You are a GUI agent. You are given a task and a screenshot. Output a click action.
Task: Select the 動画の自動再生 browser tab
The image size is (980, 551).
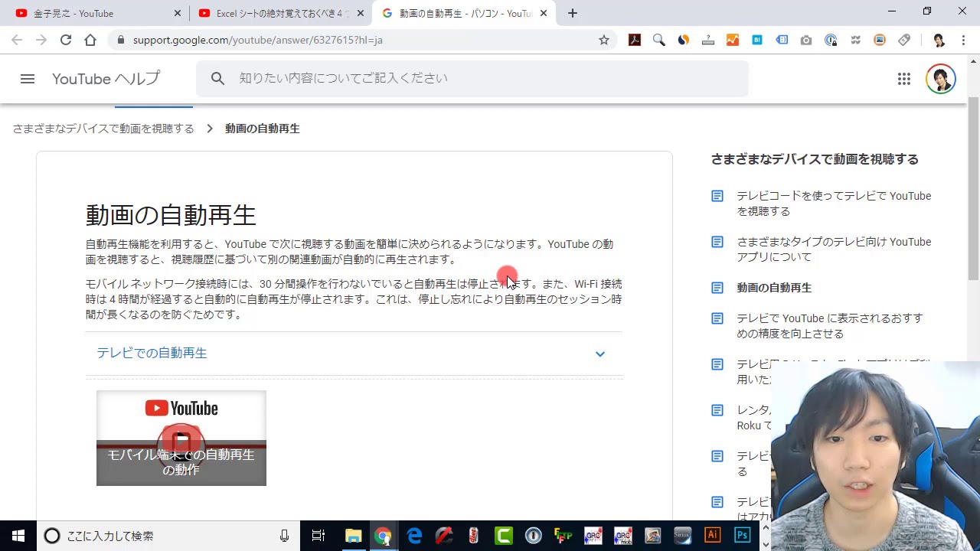click(465, 13)
